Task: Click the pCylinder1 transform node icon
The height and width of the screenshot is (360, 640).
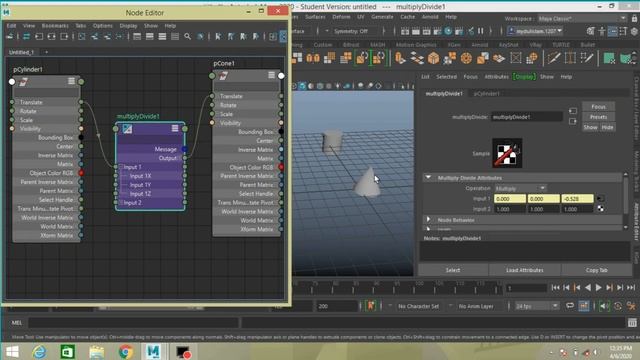Action: [x=24, y=82]
